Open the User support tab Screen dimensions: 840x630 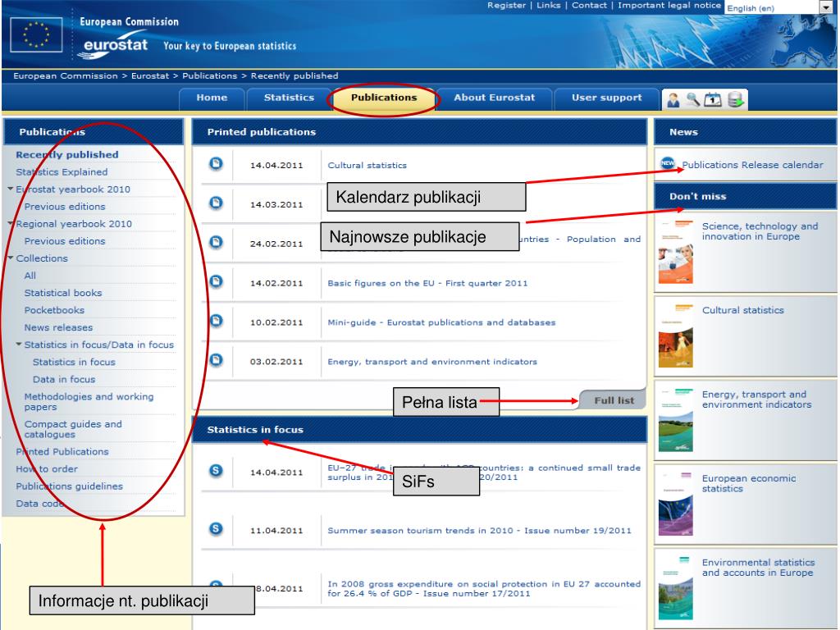(606, 98)
